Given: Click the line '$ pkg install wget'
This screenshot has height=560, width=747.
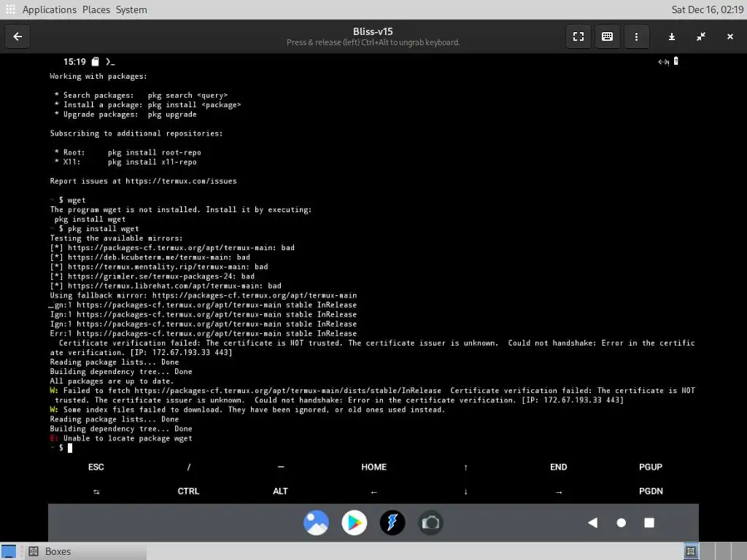Looking at the screenshot, I should [98, 228].
